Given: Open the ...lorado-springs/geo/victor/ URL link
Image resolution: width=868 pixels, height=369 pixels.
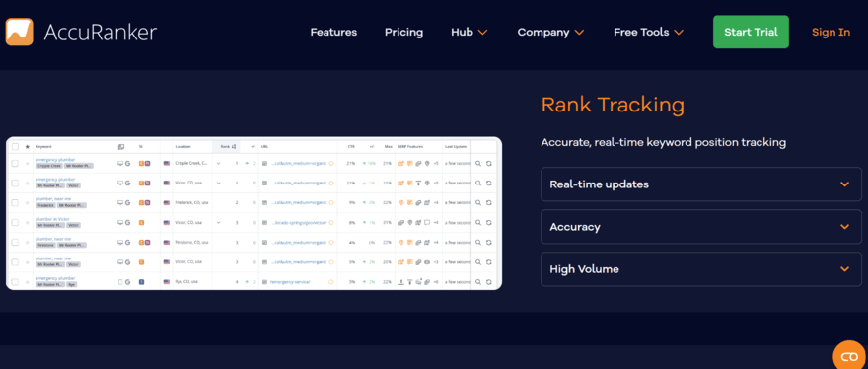Looking at the screenshot, I should [299, 223].
